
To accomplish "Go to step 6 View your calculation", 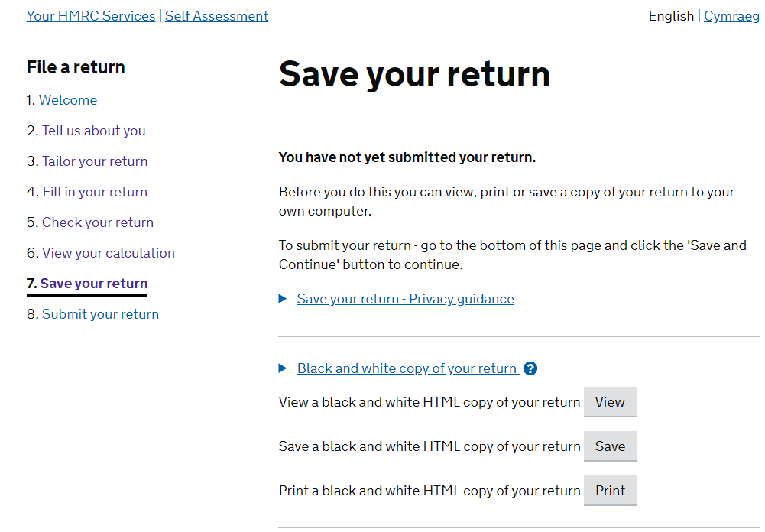I will (109, 253).
